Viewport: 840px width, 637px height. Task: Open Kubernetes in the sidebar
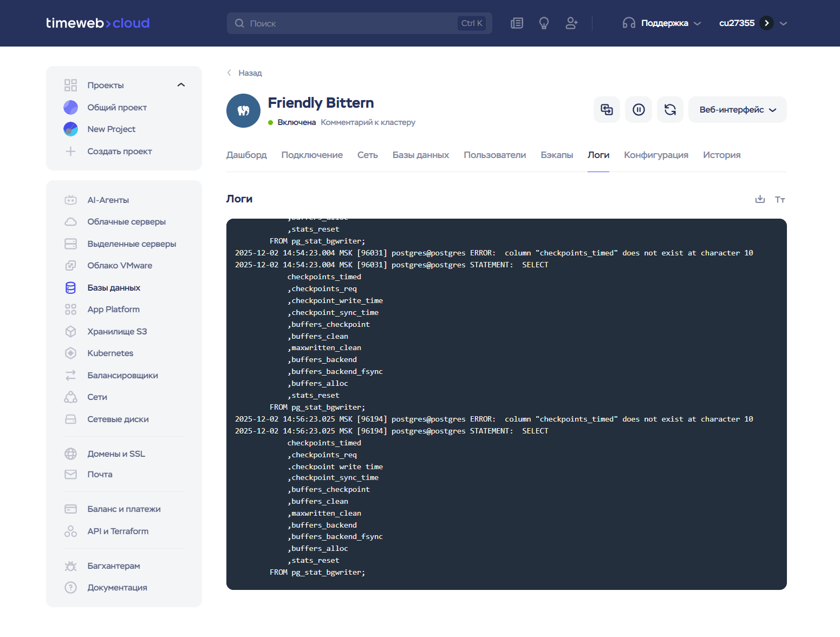pyautogui.click(x=110, y=353)
